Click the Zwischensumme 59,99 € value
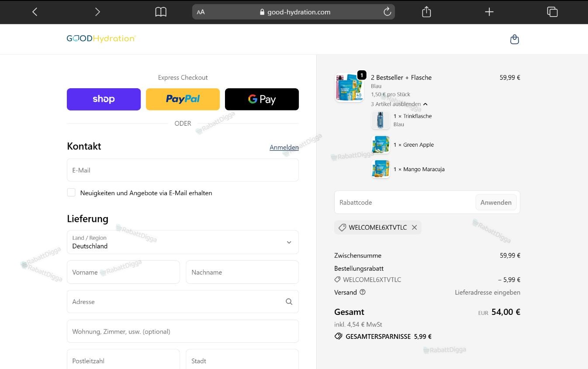Screen dimensions: 588x369 (x=510, y=255)
